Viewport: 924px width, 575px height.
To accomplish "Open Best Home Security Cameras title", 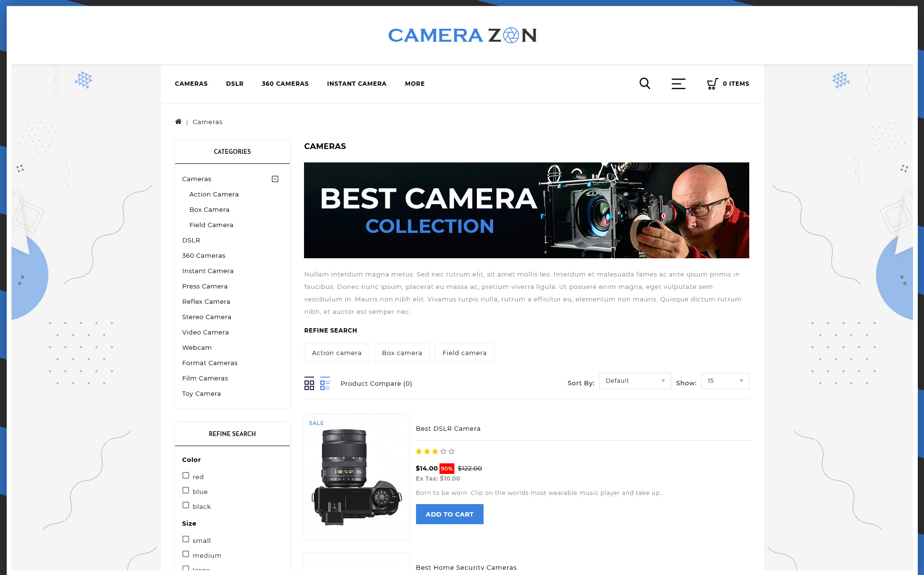I will [466, 567].
